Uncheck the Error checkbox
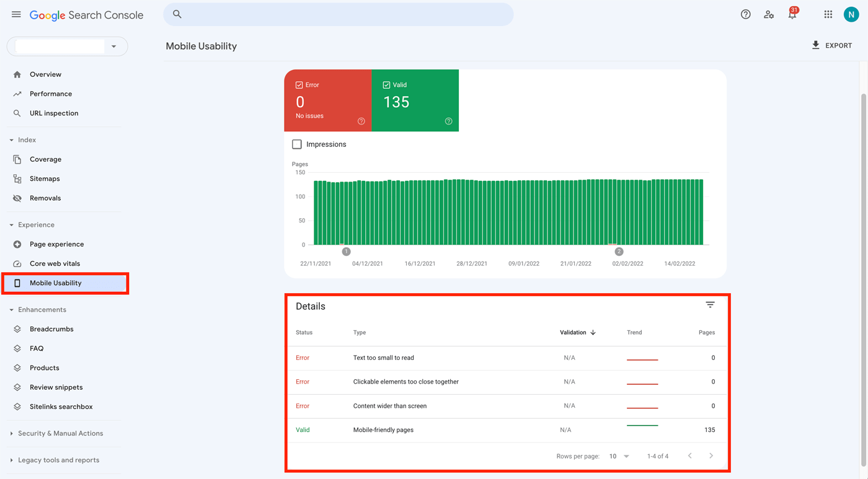This screenshot has width=868, height=479. point(299,85)
